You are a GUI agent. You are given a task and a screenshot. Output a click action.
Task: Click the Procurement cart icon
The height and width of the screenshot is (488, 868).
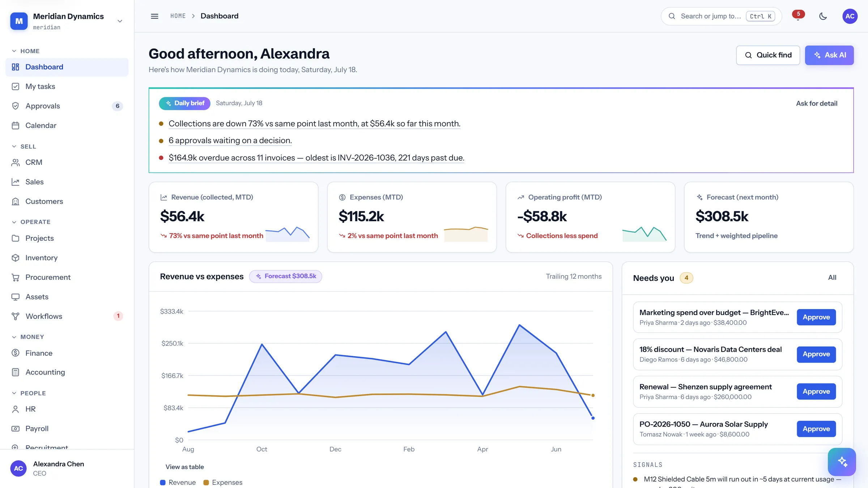15,277
